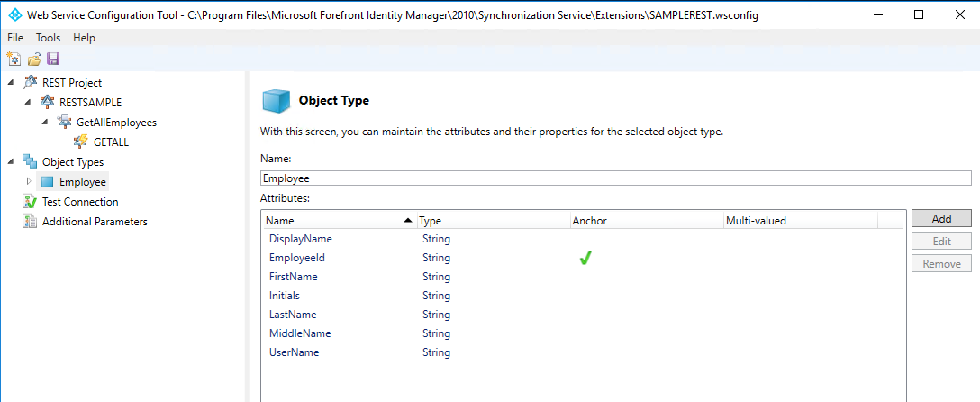This screenshot has width=980, height=402.
Task: Click String type in DisplayName row
Action: point(436,239)
